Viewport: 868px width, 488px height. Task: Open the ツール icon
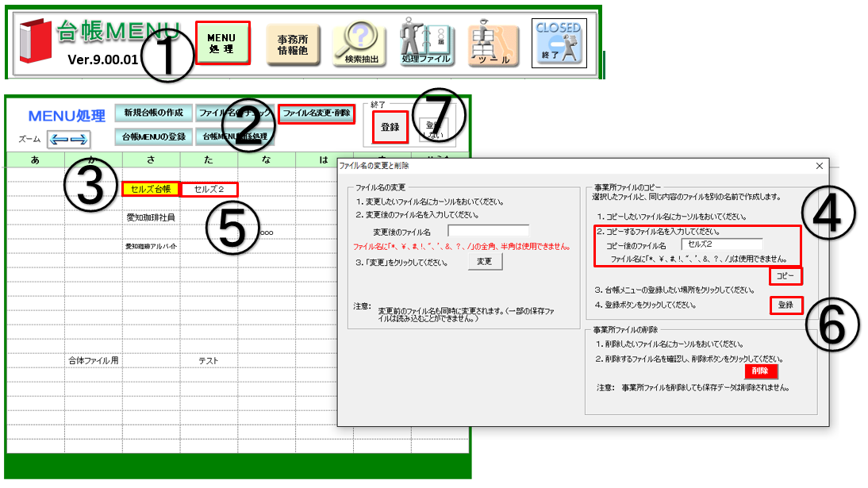coord(494,44)
